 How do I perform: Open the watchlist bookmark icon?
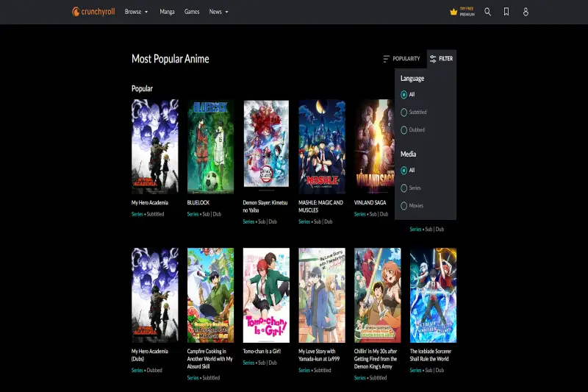coord(506,12)
